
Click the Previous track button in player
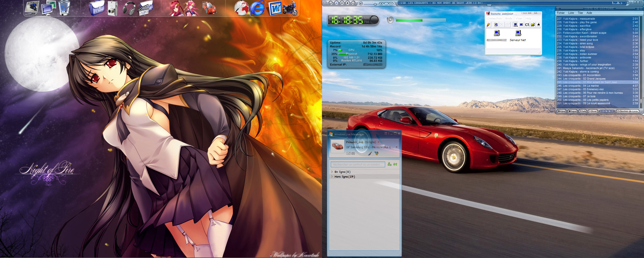click(x=331, y=3)
